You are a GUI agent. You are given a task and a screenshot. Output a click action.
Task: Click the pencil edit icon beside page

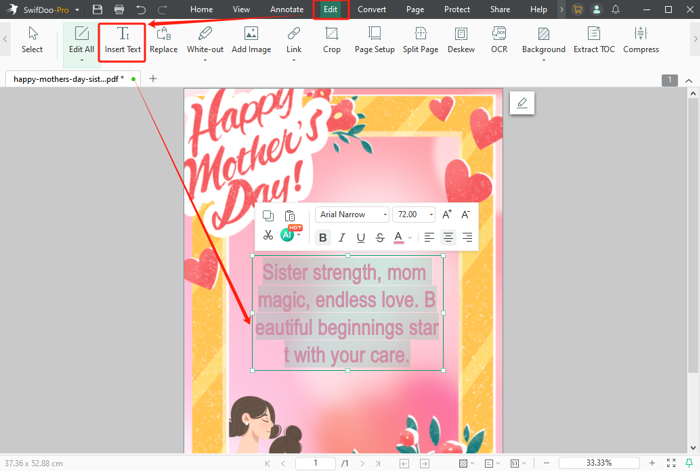[522, 103]
